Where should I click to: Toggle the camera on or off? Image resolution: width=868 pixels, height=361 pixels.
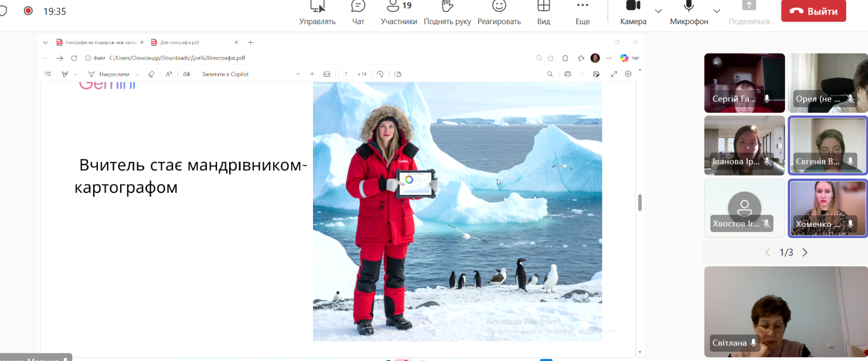coord(633,12)
